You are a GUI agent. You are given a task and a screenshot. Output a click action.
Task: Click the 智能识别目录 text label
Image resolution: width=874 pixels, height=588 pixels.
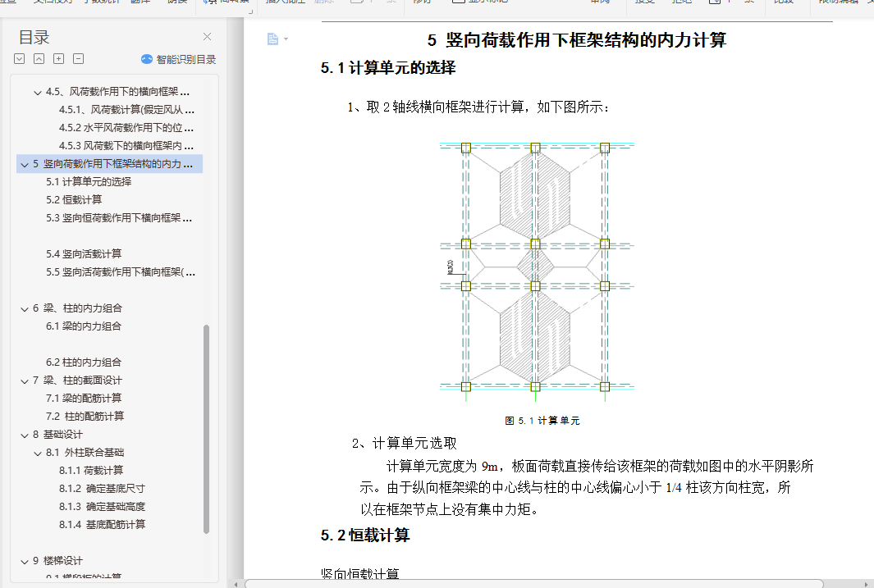185,59
